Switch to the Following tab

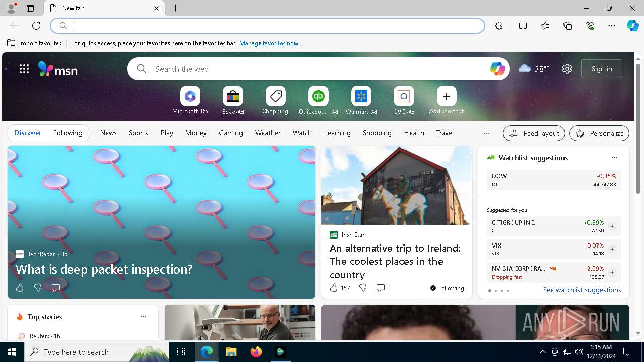[67, 133]
